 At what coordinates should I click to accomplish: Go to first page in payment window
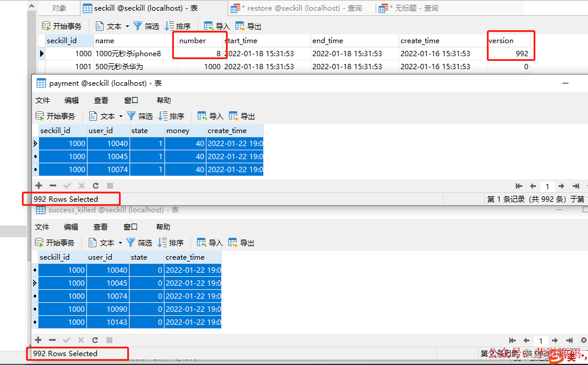click(519, 186)
